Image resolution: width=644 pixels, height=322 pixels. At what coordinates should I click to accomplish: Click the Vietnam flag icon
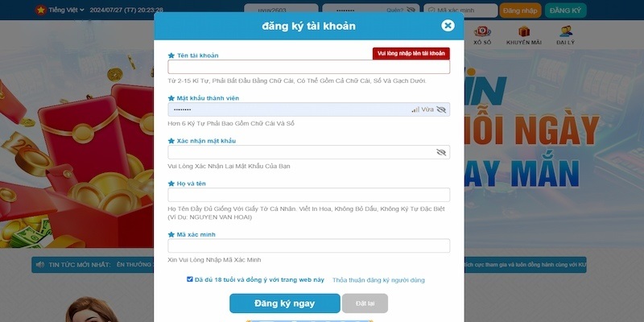tap(41, 10)
